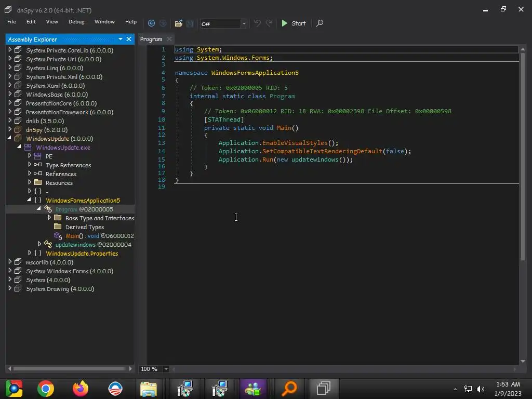Open the File menu

point(11,21)
